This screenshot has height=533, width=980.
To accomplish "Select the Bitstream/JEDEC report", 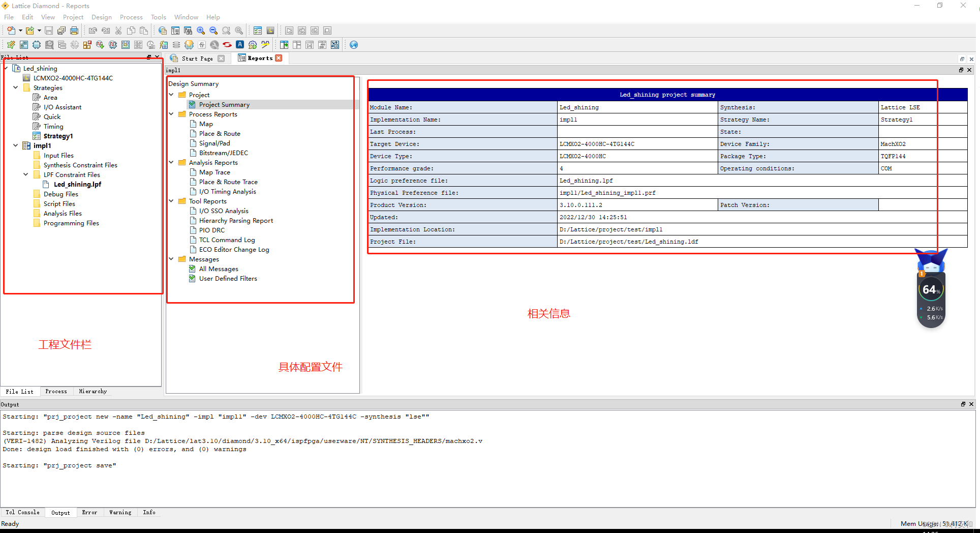I will [x=224, y=153].
